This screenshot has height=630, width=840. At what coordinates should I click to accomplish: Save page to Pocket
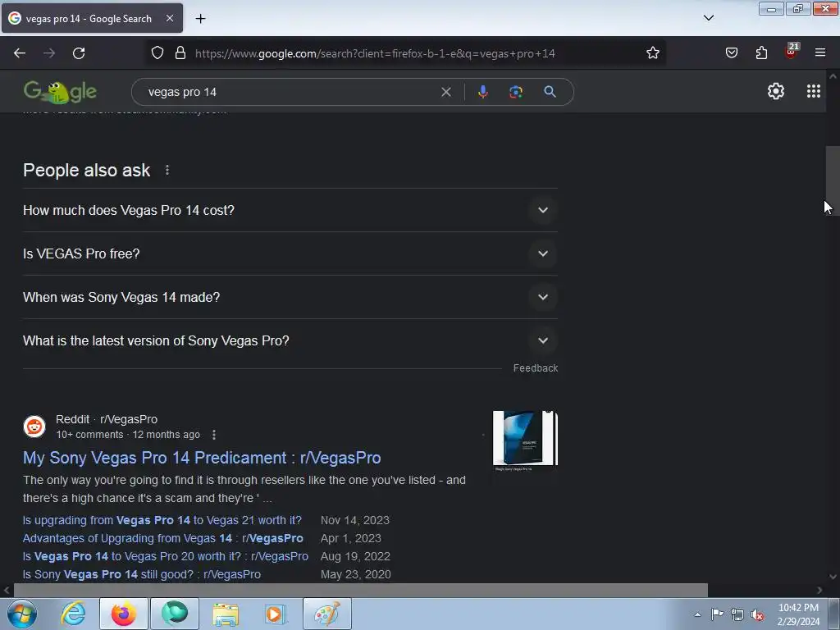click(x=731, y=53)
